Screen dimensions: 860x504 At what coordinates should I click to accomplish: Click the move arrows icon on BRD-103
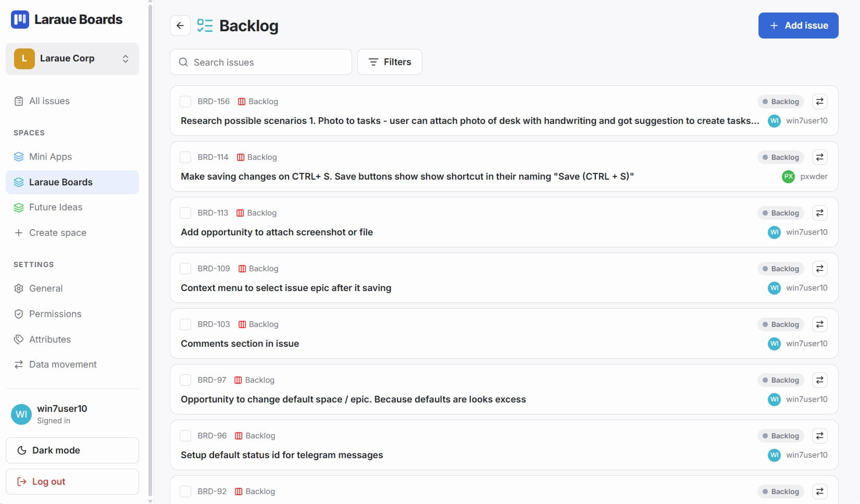click(x=819, y=324)
